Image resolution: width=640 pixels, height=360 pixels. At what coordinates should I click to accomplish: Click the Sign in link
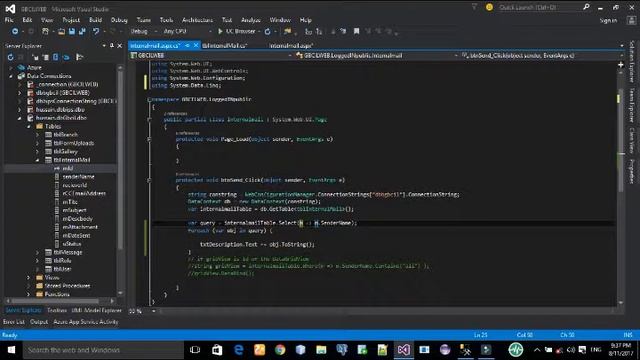pos(608,20)
